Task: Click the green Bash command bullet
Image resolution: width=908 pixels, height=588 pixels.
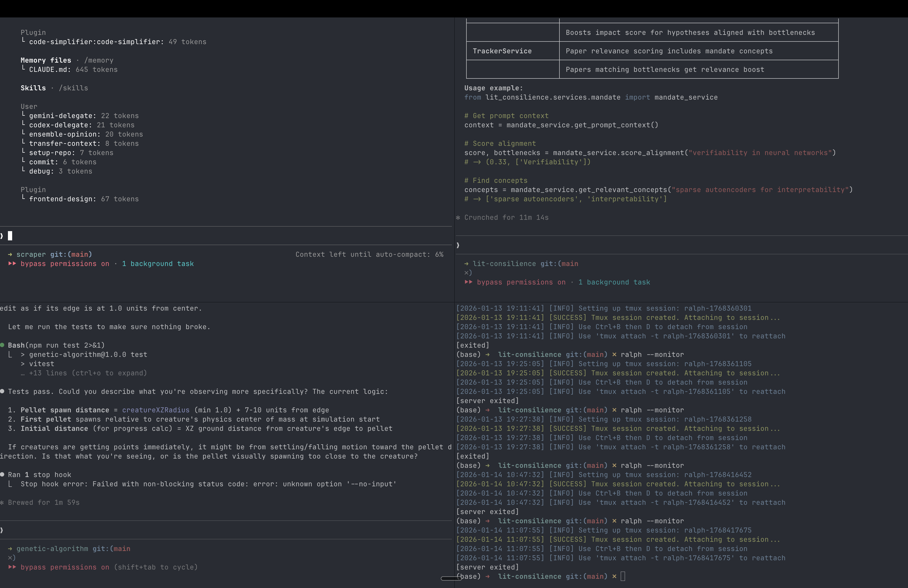Action: tap(2, 345)
